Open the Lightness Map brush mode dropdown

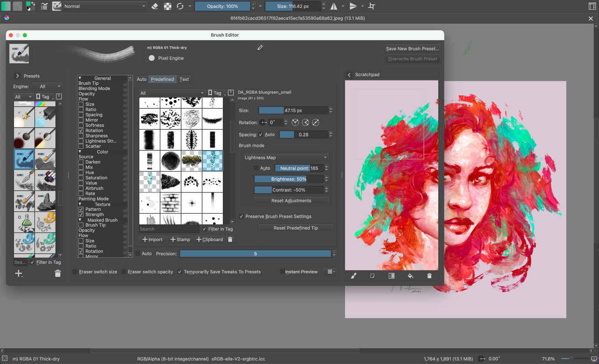[285, 157]
